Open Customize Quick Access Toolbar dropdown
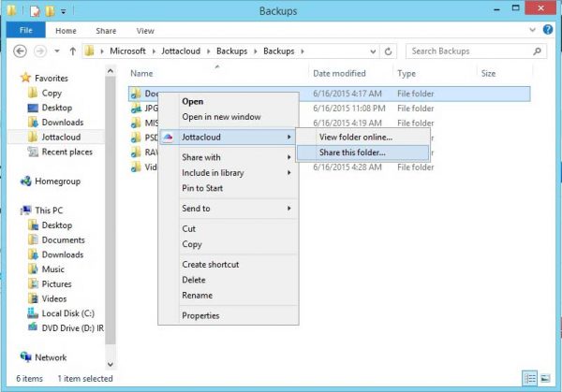 coord(63,11)
